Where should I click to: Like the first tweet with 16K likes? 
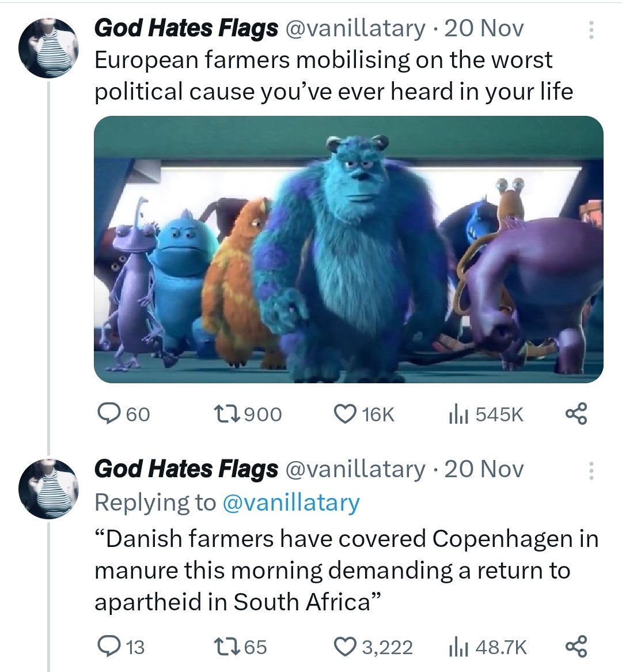coord(346,414)
